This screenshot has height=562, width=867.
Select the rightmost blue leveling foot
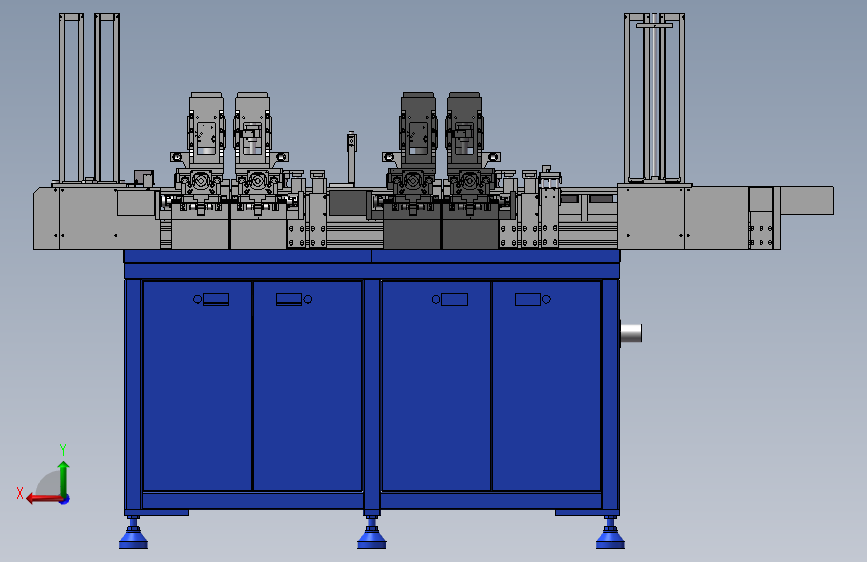click(610, 533)
